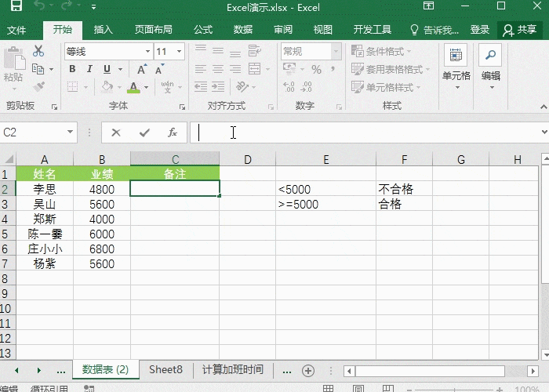Click the 共享 Share button
Viewport: 549px width, 392px height.
click(519, 30)
